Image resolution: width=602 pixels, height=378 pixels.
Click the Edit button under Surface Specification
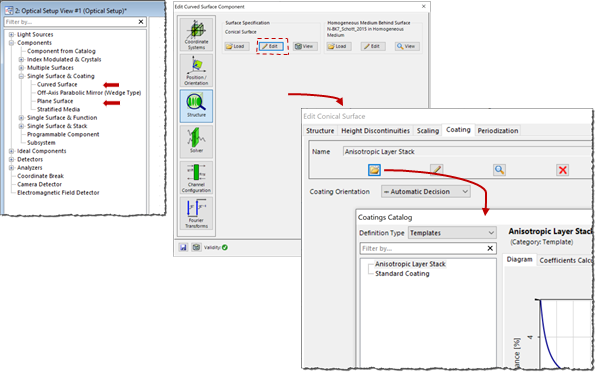pos(271,46)
